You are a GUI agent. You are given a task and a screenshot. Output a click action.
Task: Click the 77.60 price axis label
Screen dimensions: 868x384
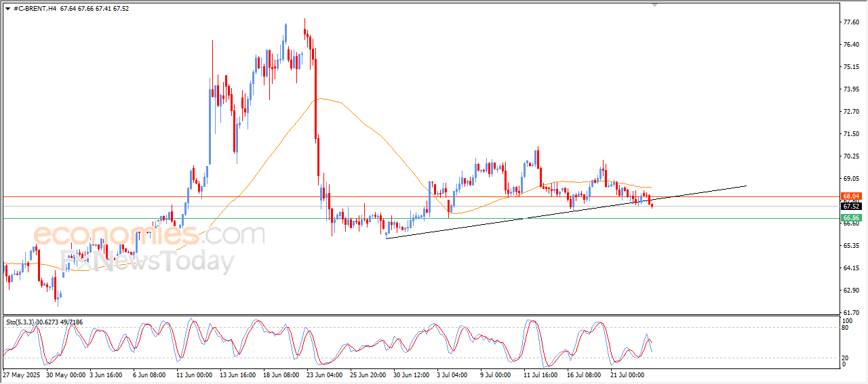pyautogui.click(x=851, y=22)
